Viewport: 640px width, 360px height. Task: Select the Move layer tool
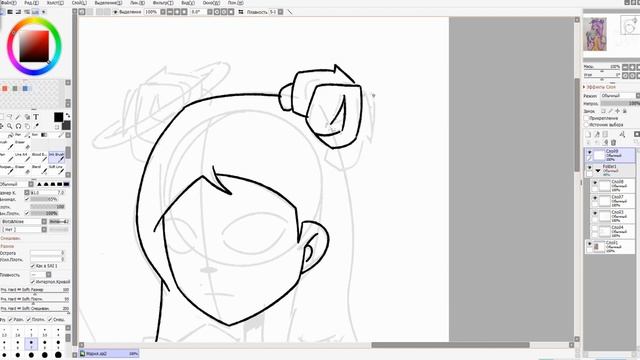pos(1,126)
